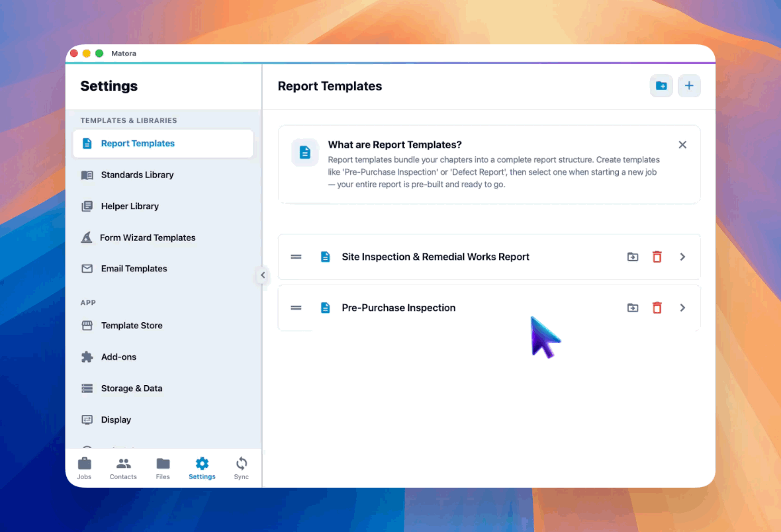Select Report Templates in the sidebar

click(163, 144)
